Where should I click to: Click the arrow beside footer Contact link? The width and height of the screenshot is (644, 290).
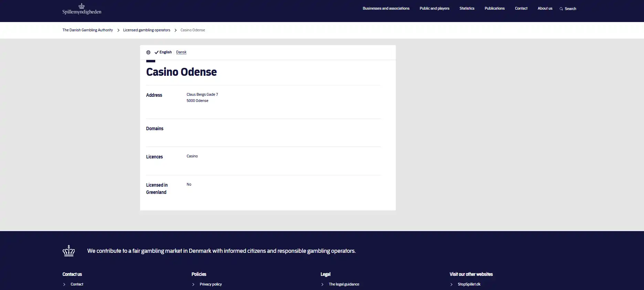click(64, 284)
